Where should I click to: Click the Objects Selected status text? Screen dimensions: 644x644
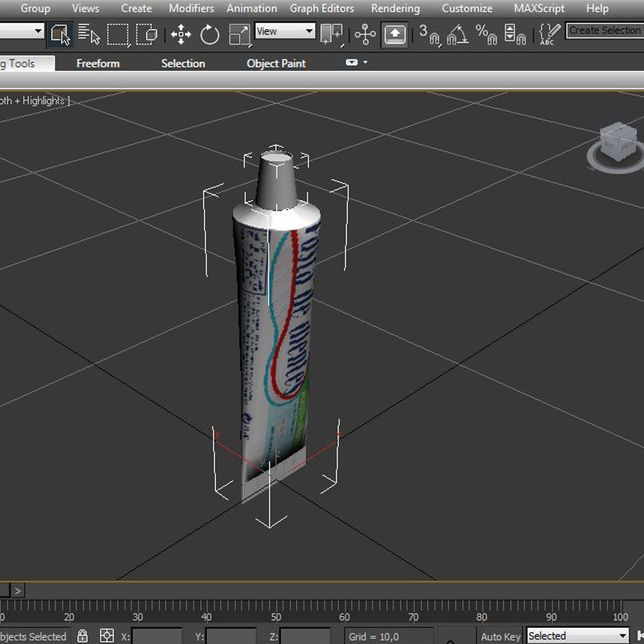click(x=33, y=637)
